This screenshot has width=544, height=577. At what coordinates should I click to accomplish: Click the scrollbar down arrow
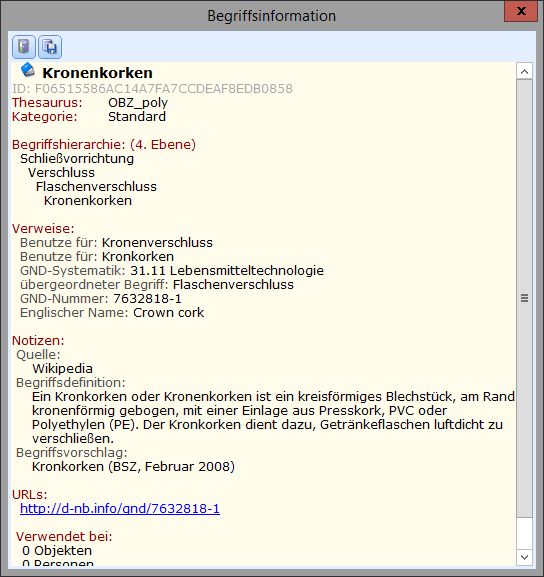tap(524, 557)
